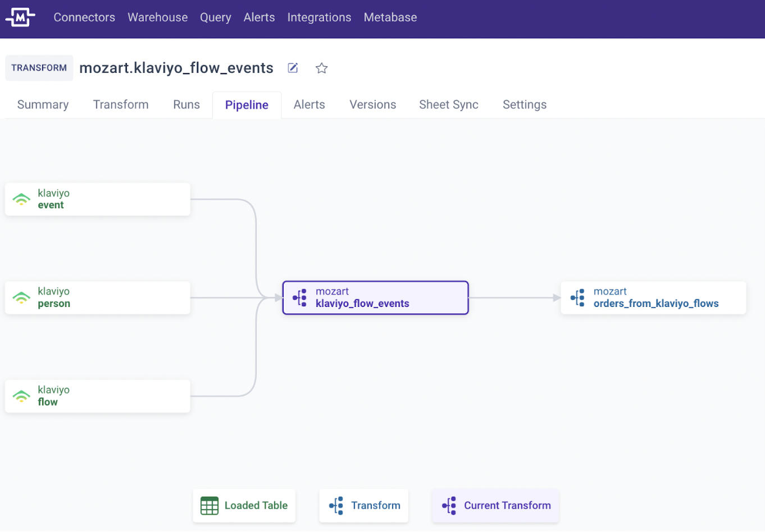765x532 pixels.
Task: Click wifi icon on klaviyo person node
Action: click(21, 297)
